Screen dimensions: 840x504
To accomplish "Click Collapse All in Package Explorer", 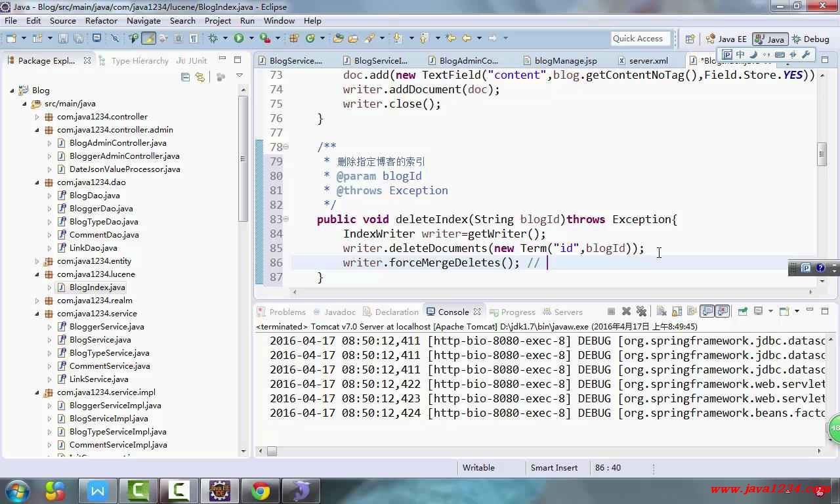I will tap(185, 77).
